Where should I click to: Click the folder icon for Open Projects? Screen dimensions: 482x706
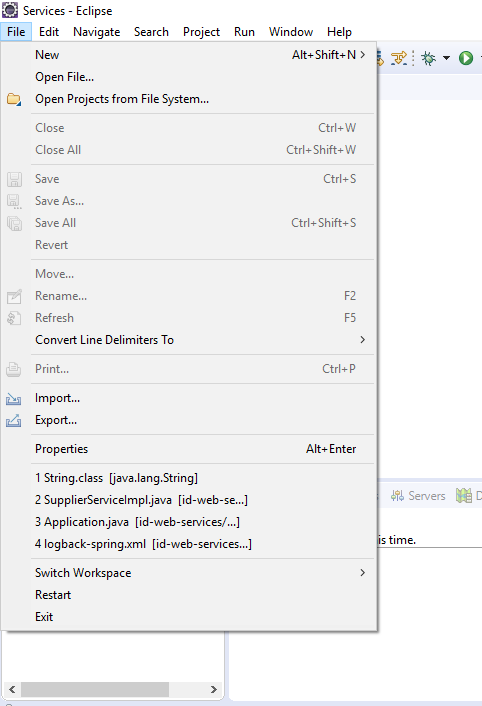coord(14,99)
